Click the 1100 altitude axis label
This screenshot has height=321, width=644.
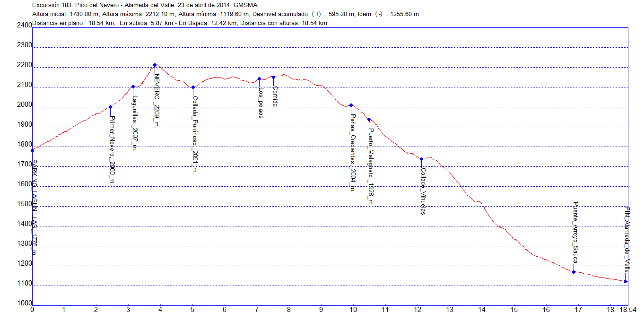click(x=24, y=284)
